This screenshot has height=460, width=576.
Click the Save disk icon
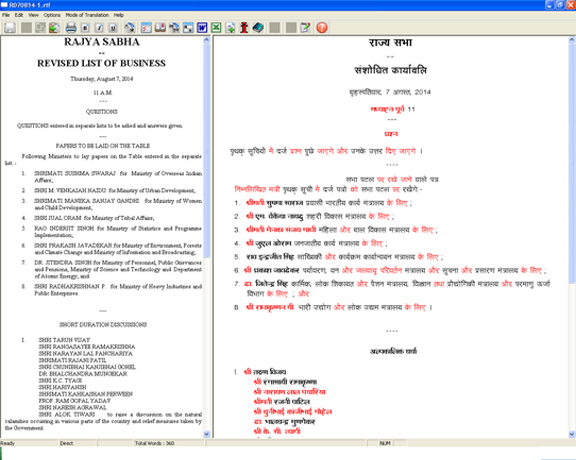click(x=10, y=28)
